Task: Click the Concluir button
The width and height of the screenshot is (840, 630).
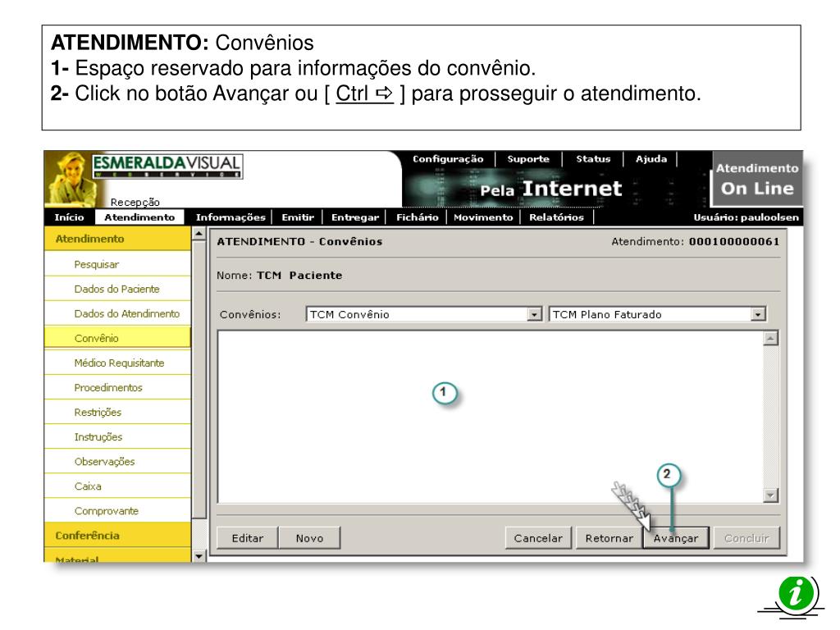Action: click(746, 538)
